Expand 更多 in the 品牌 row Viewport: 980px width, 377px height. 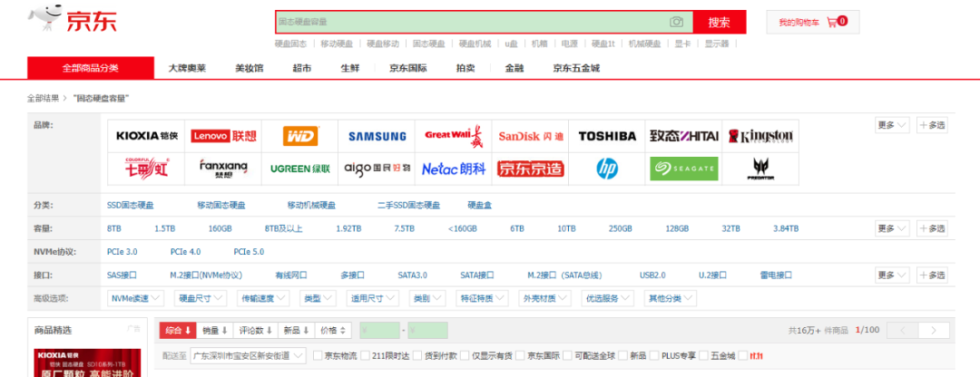[892, 125]
